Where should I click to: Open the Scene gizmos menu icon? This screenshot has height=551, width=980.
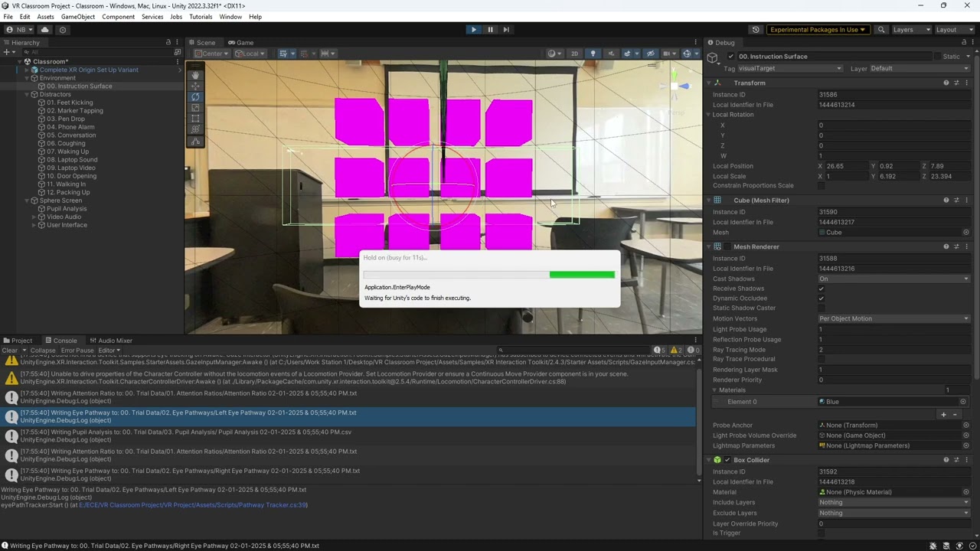[x=688, y=54]
